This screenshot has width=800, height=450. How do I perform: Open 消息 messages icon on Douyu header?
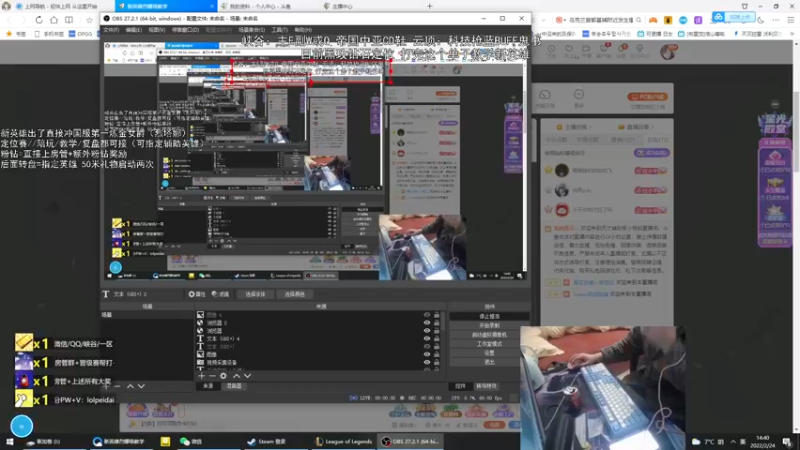click(622, 51)
